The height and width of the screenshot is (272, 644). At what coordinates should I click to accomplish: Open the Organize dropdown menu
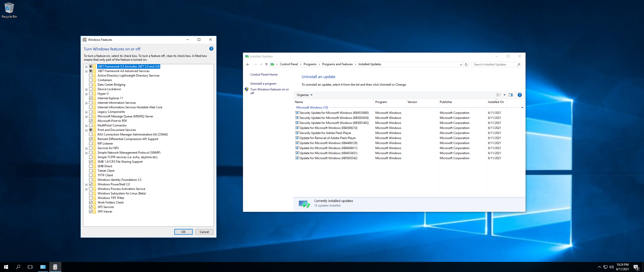click(304, 95)
